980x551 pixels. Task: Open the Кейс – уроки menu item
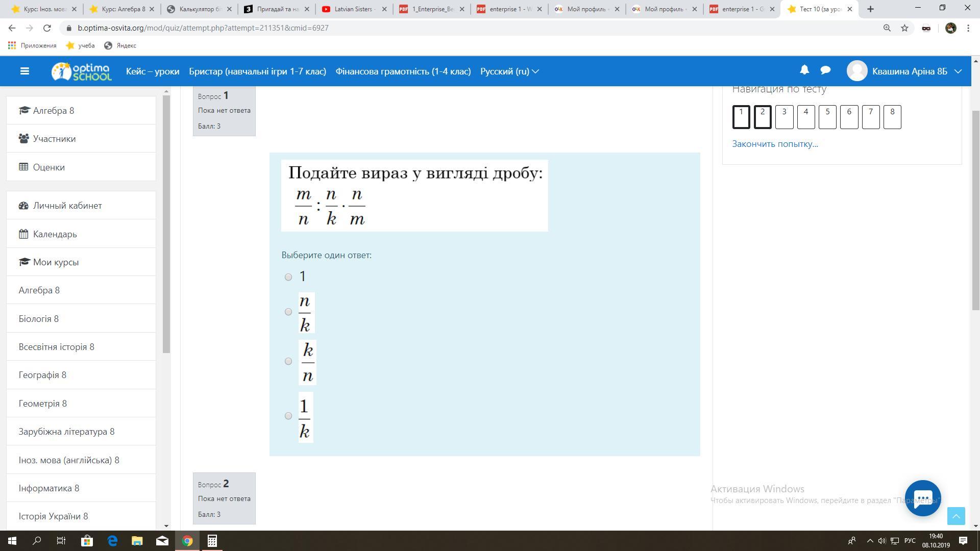[x=153, y=71]
